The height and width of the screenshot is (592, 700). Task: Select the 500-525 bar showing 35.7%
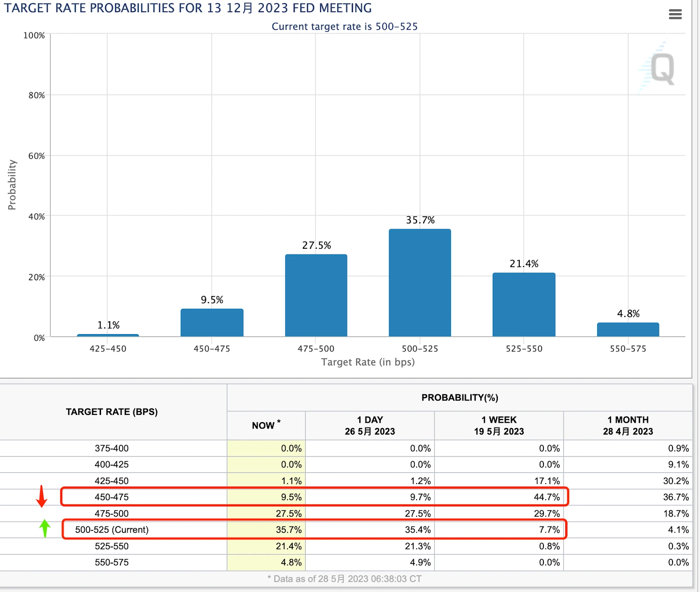[x=420, y=283]
